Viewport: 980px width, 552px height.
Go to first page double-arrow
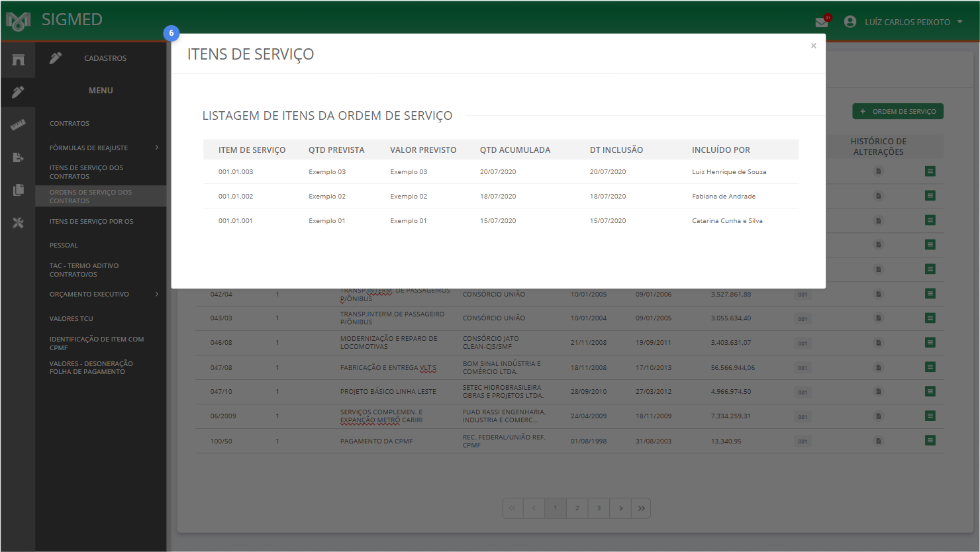[513, 508]
